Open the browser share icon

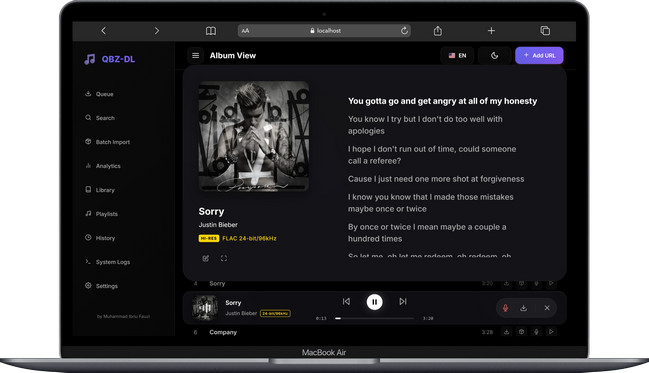click(437, 31)
